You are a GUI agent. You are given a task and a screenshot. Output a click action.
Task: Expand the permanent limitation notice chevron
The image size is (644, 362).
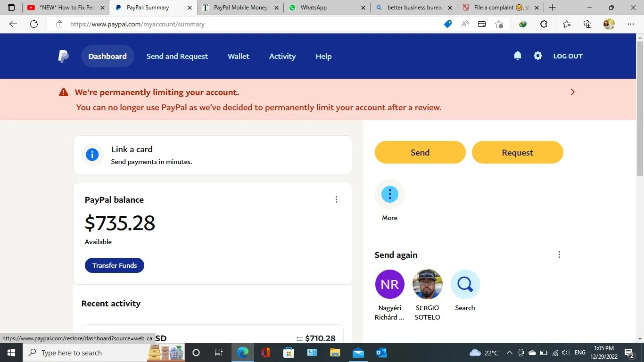572,92
